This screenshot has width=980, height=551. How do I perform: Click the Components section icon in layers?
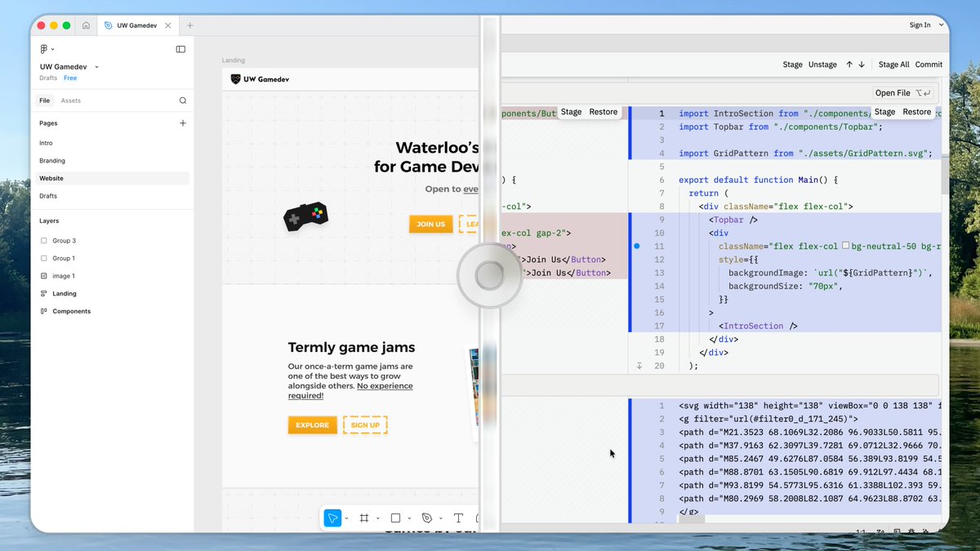[x=44, y=311]
